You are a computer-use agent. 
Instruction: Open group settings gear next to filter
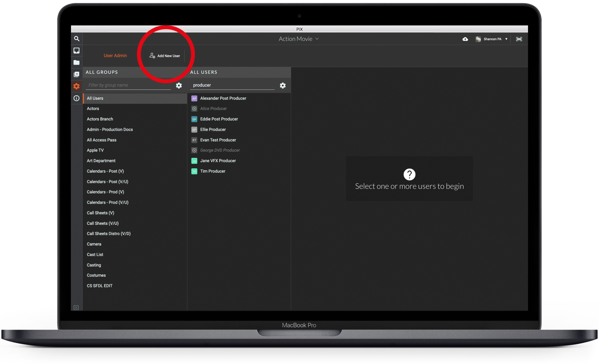click(x=179, y=86)
